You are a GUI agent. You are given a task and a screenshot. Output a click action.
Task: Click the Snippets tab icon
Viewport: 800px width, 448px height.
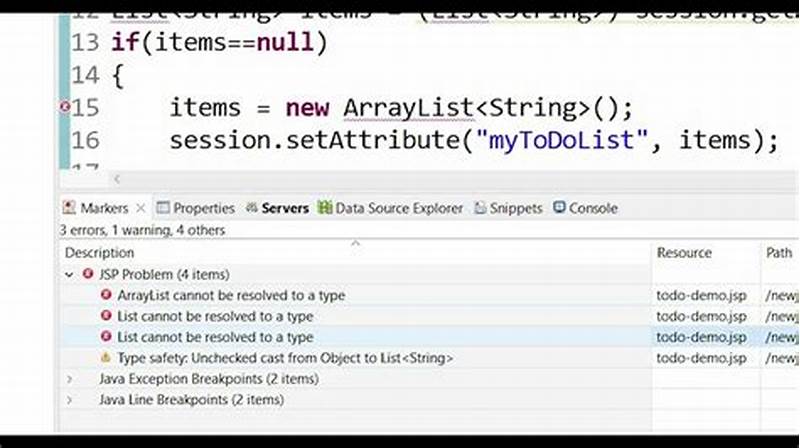click(x=480, y=208)
